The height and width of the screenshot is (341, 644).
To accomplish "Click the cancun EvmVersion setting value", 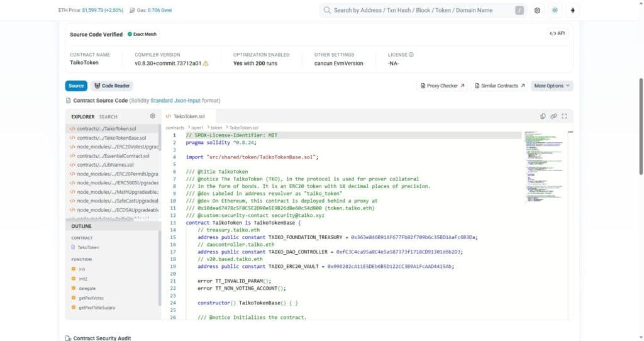I will pos(339,64).
